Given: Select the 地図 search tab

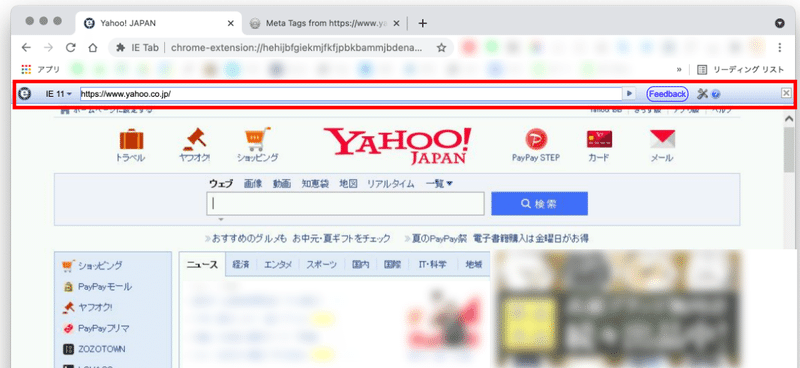Looking at the screenshot, I should click(348, 184).
